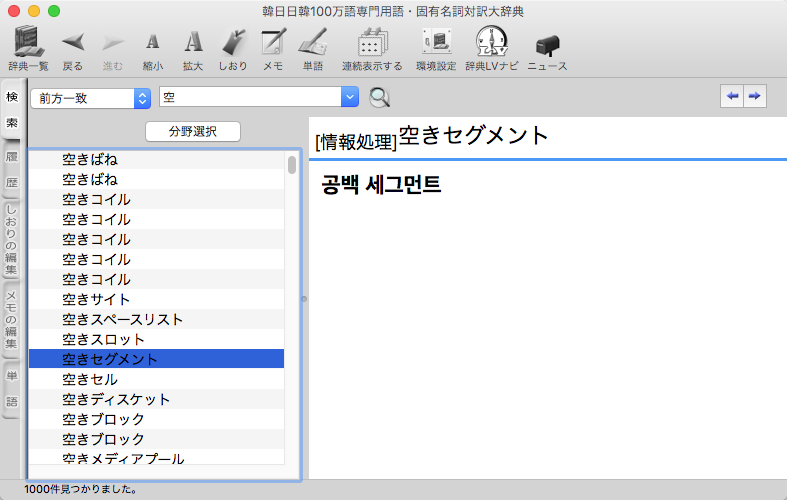Click the results list scrollbar thumb

tap(292, 165)
